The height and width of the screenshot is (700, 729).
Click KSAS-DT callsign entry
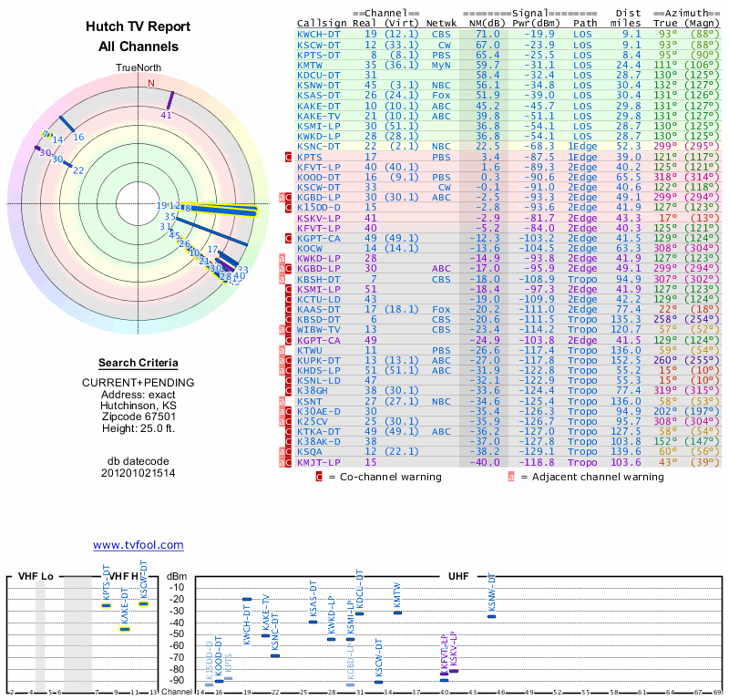318,96
